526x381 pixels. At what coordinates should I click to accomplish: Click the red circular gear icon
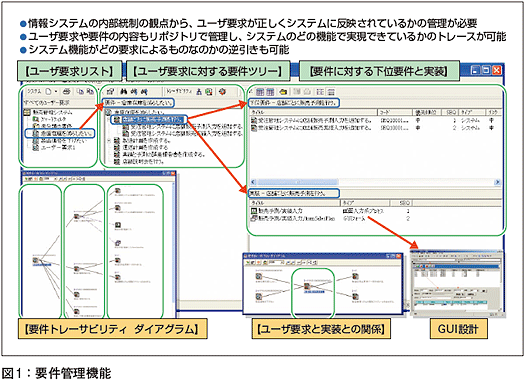point(222,91)
